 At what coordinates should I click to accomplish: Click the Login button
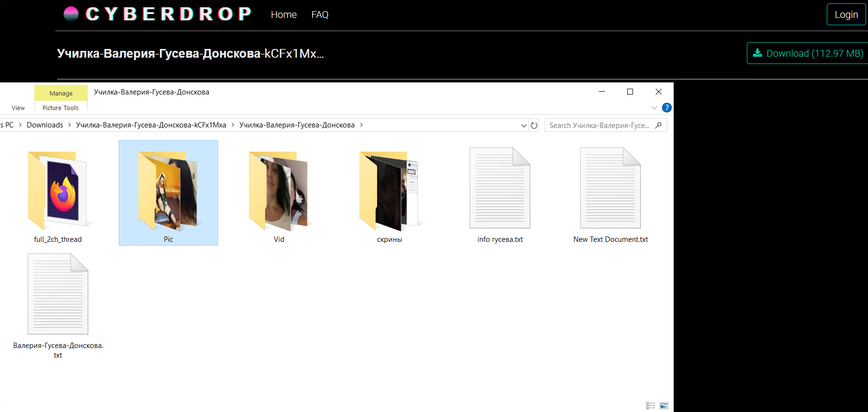846,15
